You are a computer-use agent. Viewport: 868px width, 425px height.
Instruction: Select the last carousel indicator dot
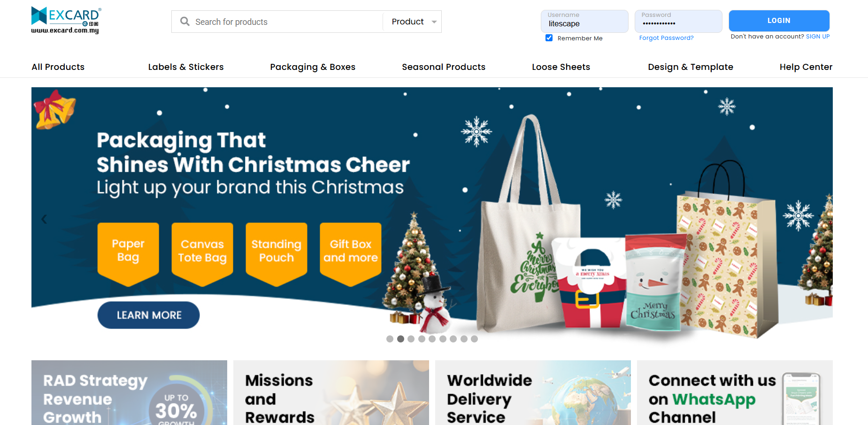click(x=474, y=339)
